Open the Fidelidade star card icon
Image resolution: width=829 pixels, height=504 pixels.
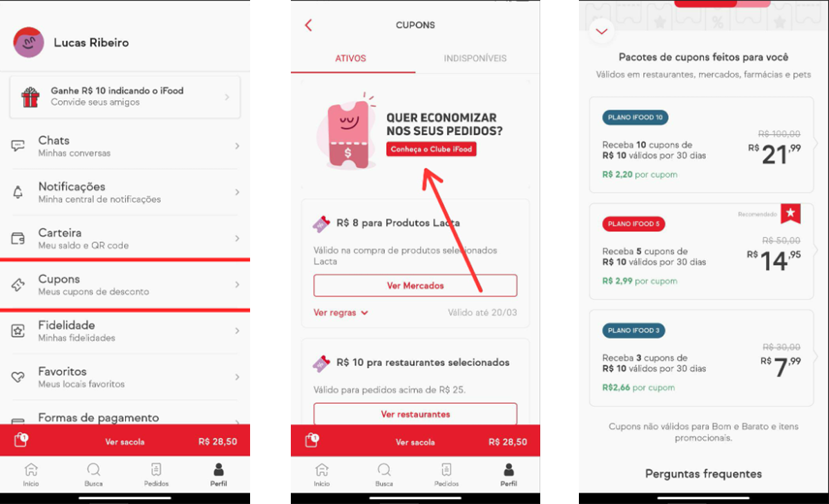coord(19,331)
